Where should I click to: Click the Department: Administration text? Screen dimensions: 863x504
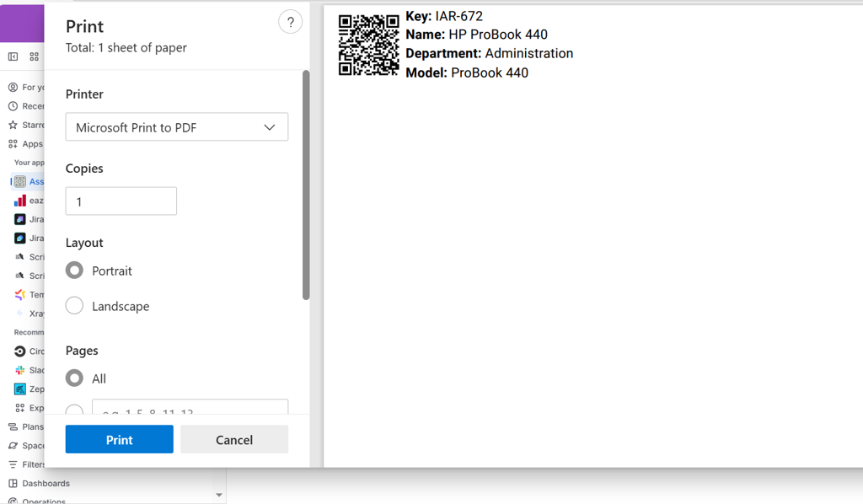(x=490, y=53)
